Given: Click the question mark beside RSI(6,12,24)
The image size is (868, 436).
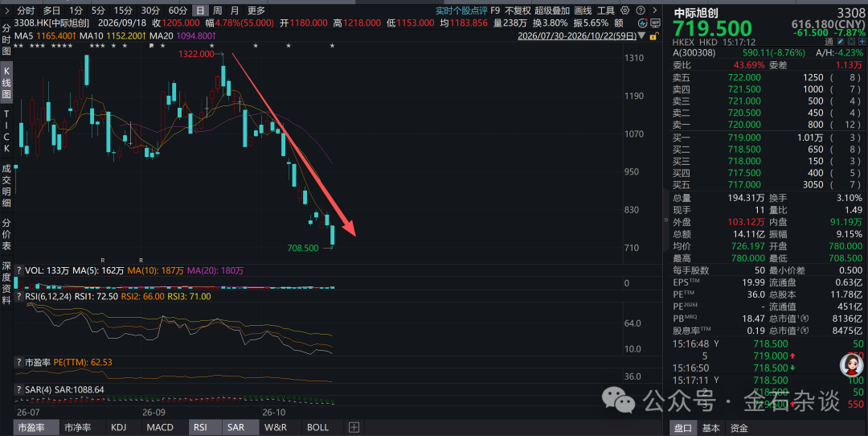Looking at the screenshot, I should [18, 296].
